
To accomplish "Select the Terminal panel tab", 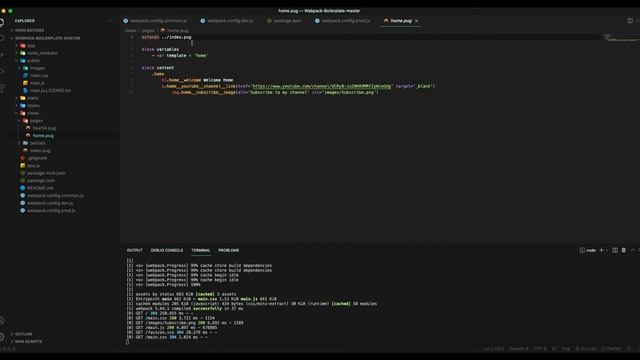I will tap(201, 250).
